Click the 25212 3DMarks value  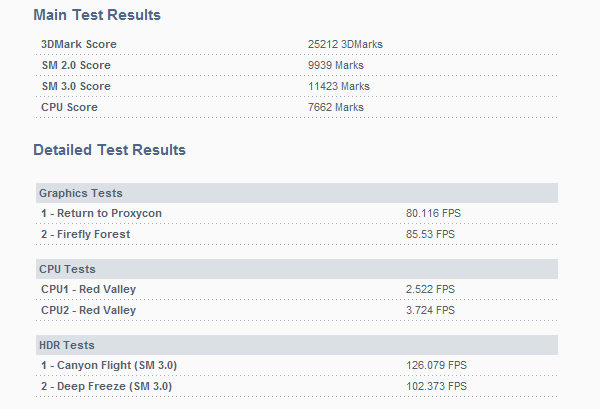[x=345, y=44]
